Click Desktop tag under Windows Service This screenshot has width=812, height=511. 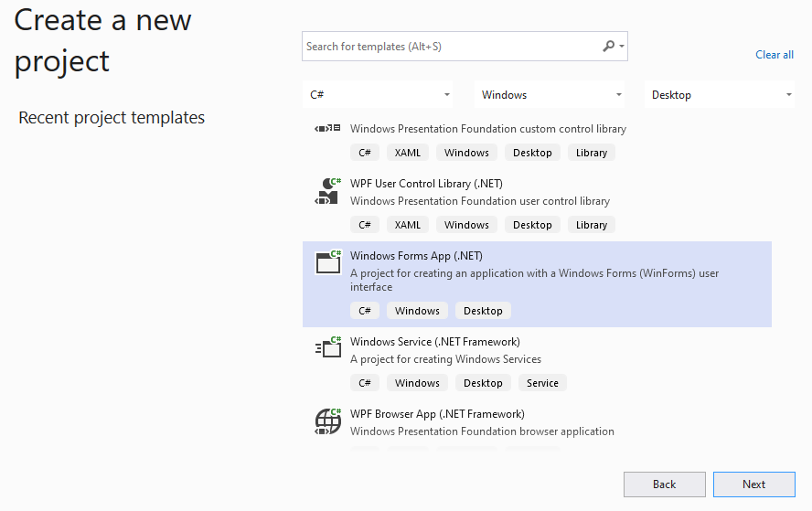483,383
